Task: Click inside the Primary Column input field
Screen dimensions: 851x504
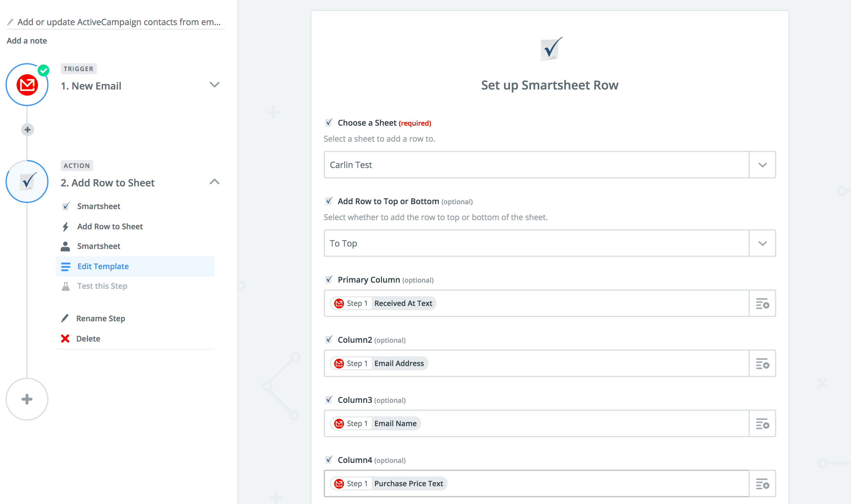Action: [x=536, y=303]
